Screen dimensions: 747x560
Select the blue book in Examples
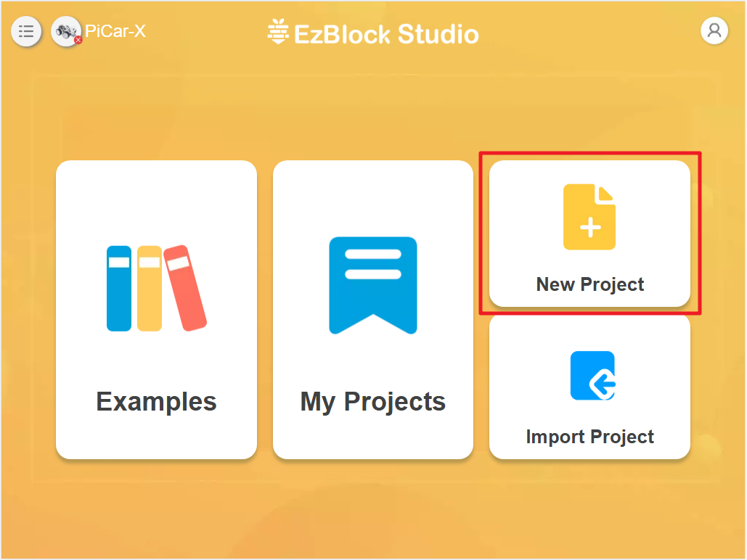click(119, 288)
